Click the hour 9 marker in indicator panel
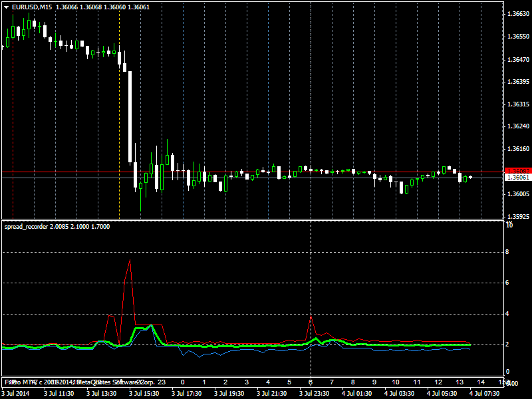 (x=374, y=382)
